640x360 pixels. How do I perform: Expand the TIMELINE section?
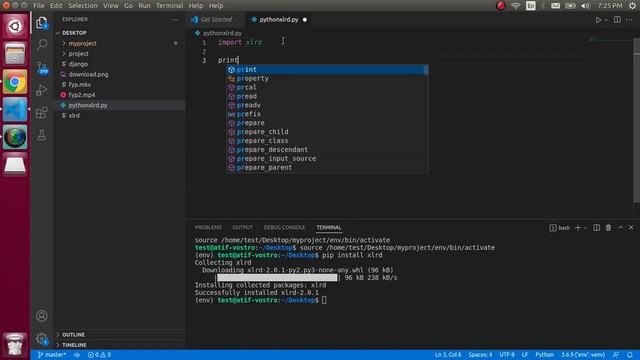[74, 345]
